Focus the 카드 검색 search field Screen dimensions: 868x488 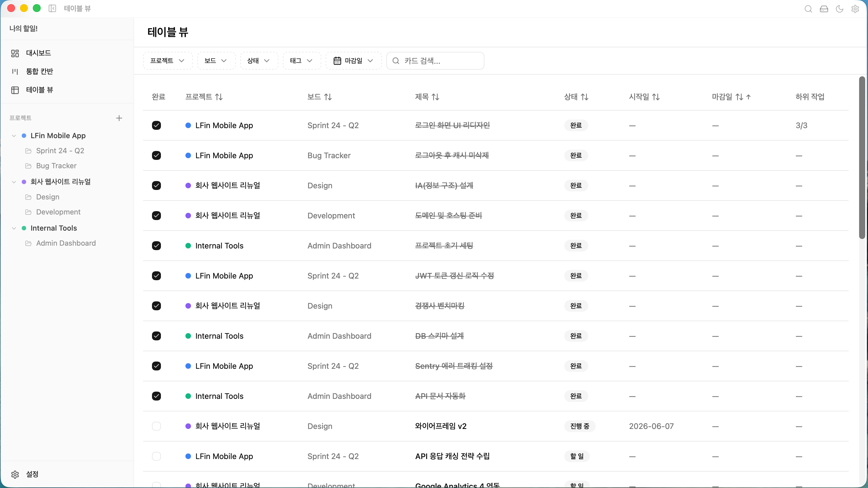(435, 61)
